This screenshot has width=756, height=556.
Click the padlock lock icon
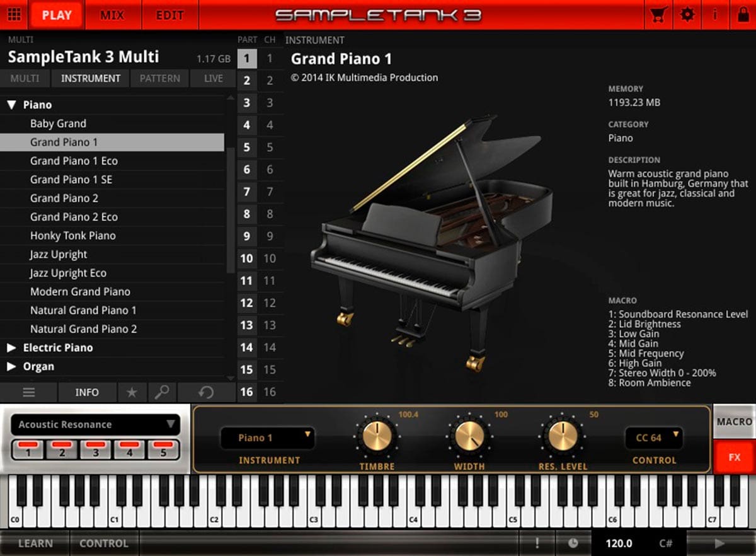pyautogui.click(x=743, y=14)
